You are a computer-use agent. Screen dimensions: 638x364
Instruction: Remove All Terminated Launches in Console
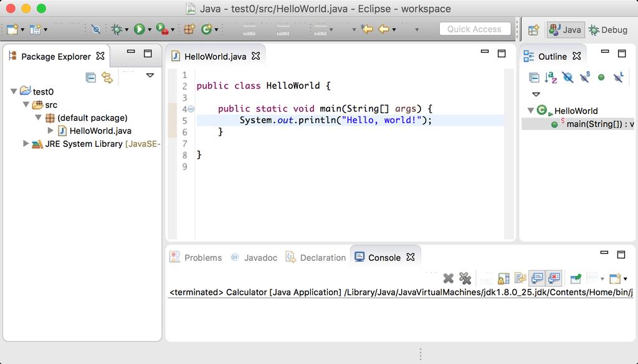pos(465,278)
